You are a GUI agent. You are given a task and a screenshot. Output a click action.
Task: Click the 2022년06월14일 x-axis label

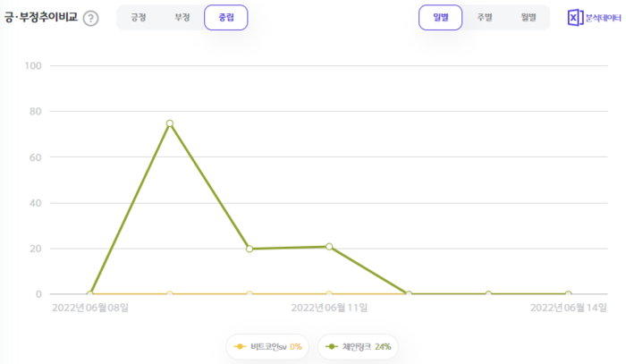coord(568,308)
